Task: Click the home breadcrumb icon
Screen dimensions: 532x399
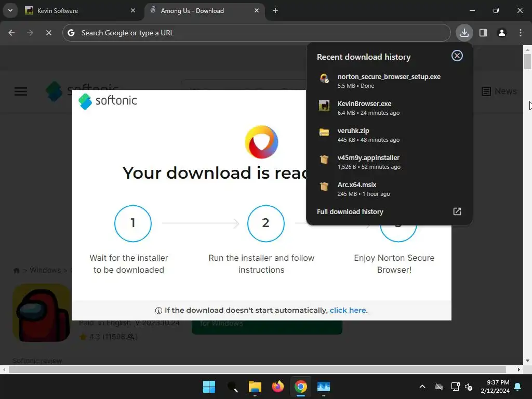Action: tap(16, 270)
